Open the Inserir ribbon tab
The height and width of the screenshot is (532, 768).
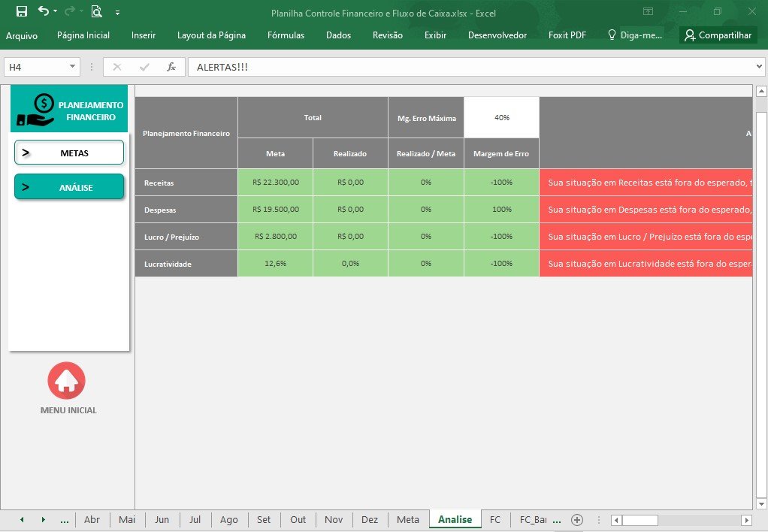point(144,35)
